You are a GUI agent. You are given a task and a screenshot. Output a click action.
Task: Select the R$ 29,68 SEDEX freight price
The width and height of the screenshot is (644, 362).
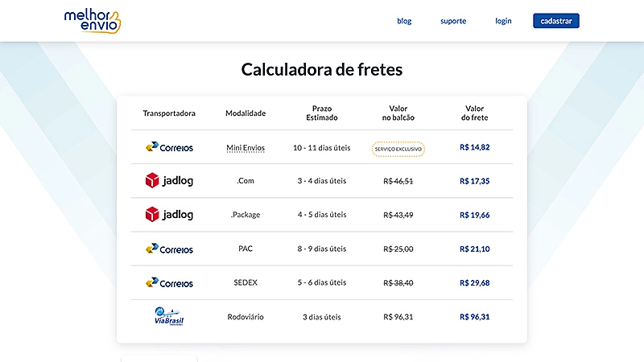(x=474, y=282)
